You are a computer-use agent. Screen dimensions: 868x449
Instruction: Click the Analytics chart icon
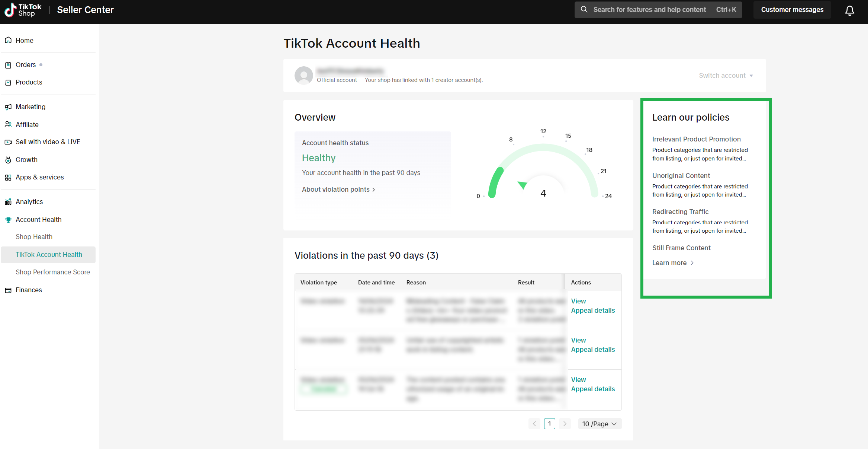click(8, 202)
